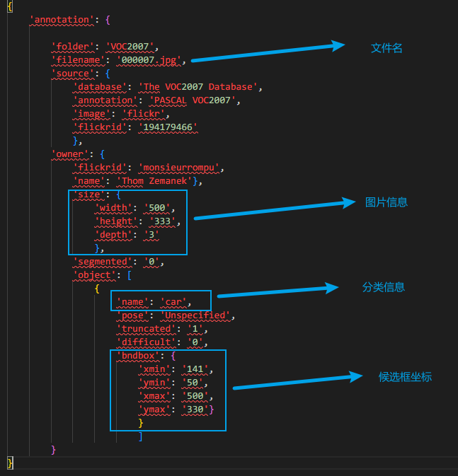Screen dimensions: 458x476
Task: Click the 'ymax' value '330'
Action: point(194,410)
